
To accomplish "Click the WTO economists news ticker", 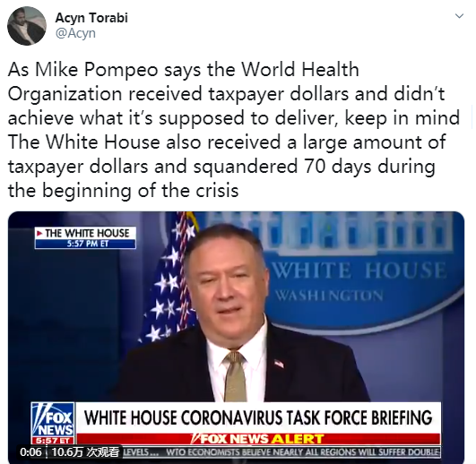I will 302,451.
